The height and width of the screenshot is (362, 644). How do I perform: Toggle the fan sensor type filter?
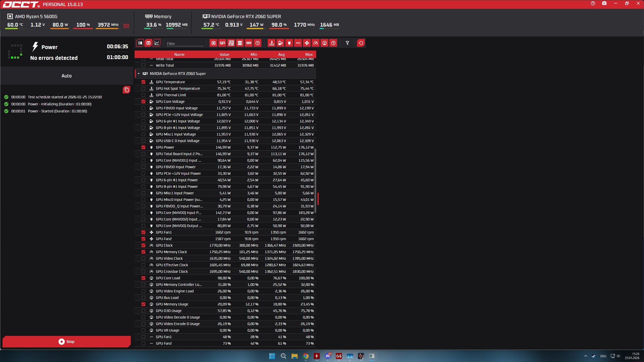click(307, 43)
